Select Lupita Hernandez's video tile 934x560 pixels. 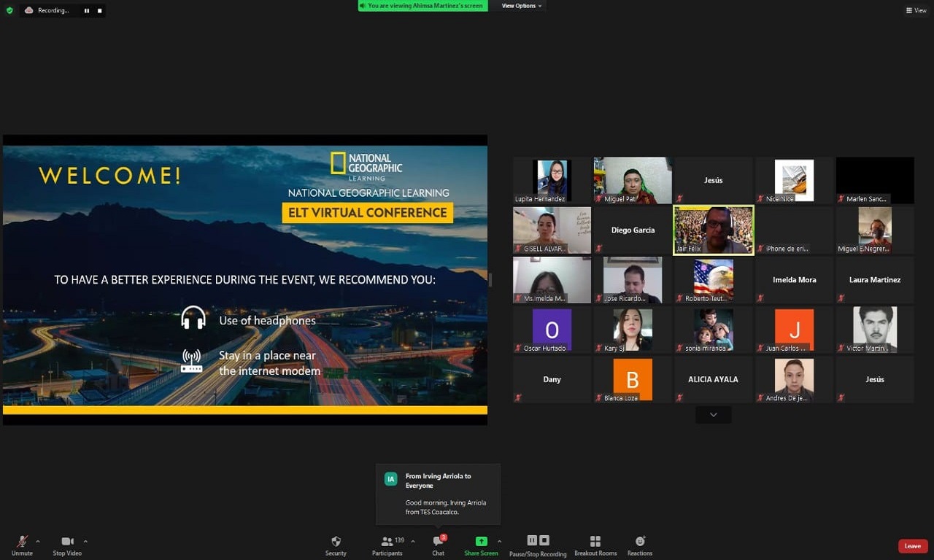[x=552, y=180]
